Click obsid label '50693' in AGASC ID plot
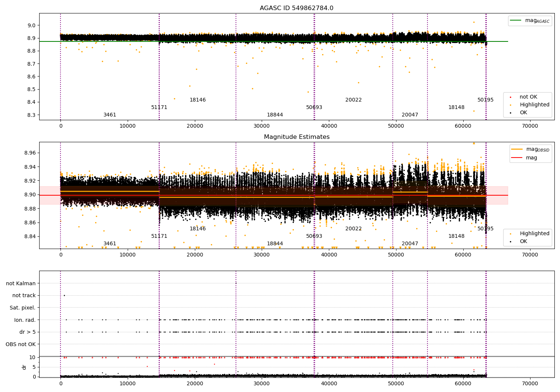Screen dimensions: 560x392 pyautogui.click(x=314, y=108)
